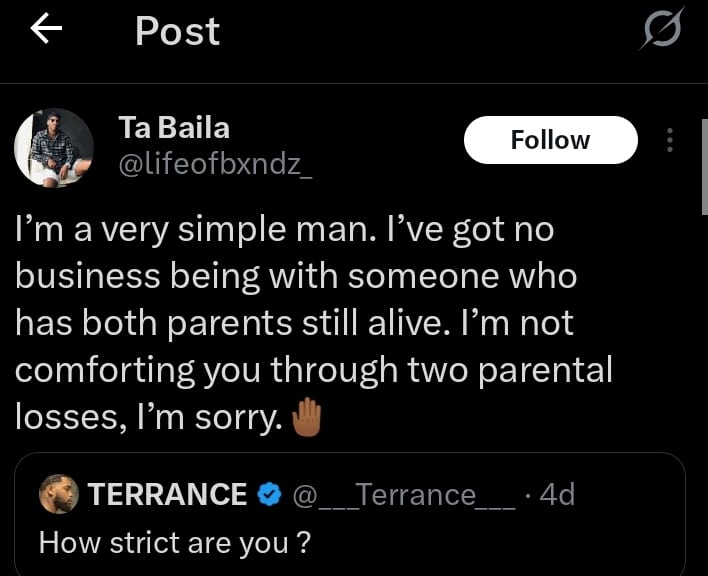Go back using the left arrow
This screenshot has height=576, width=708.
[46, 31]
